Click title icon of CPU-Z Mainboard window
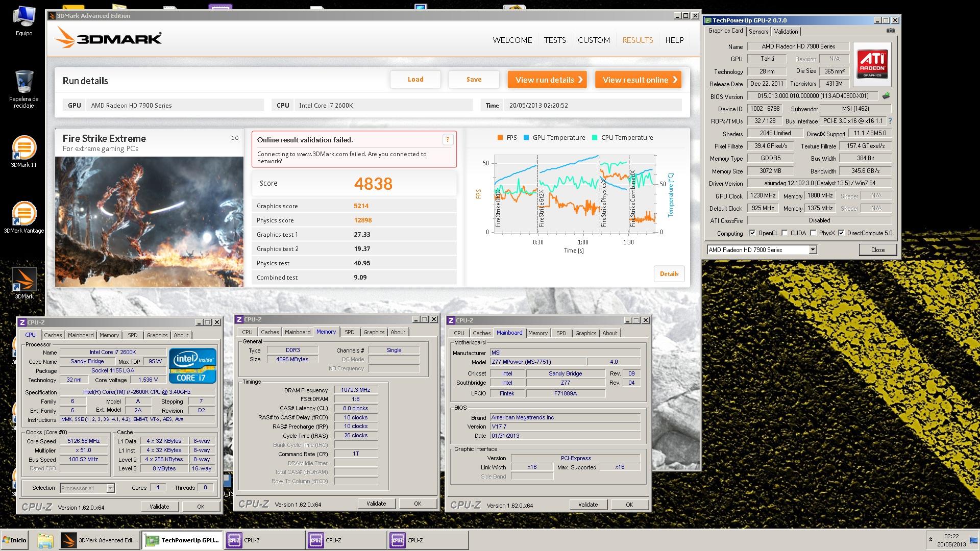Viewport: 980px width, 551px height. point(451,320)
